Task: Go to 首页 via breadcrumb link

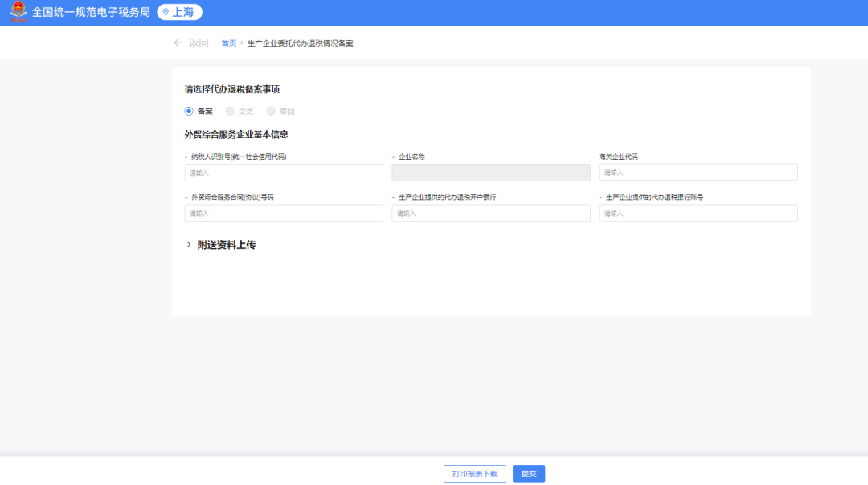Action: 229,43
